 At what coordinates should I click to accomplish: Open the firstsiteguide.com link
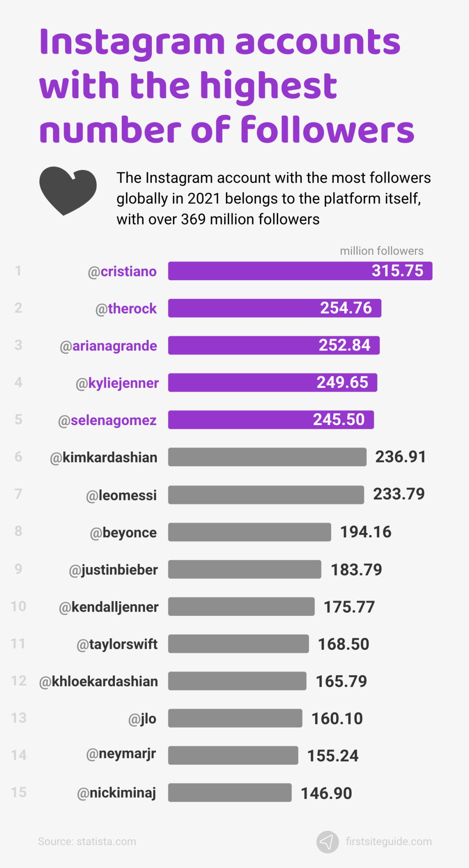click(x=388, y=842)
